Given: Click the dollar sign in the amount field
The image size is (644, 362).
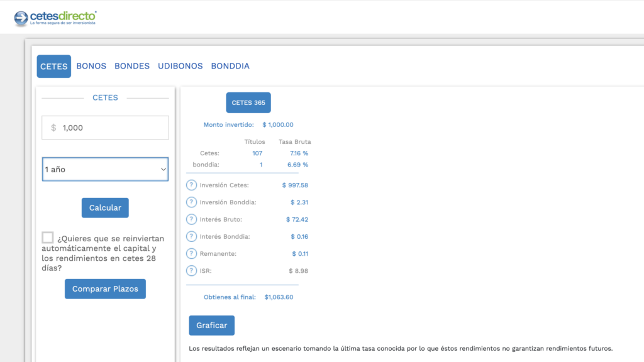Looking at the screenshot, I should [x=53, y=128].
